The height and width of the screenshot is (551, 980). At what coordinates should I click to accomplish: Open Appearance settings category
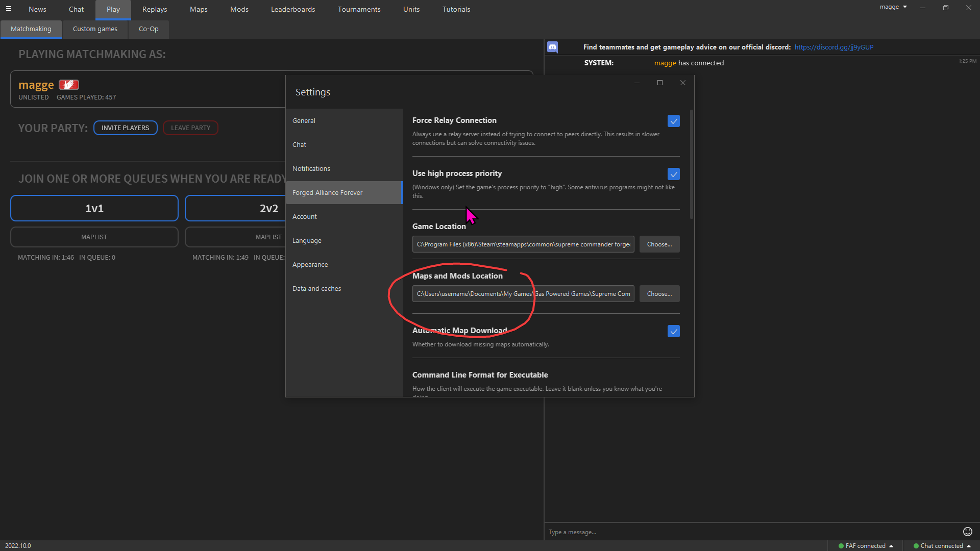344,265
